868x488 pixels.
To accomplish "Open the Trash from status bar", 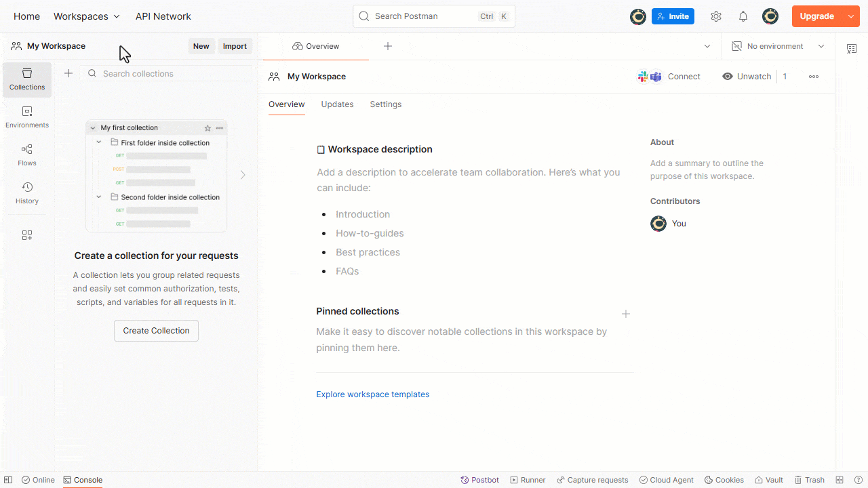I will click(x=810, y=480).
